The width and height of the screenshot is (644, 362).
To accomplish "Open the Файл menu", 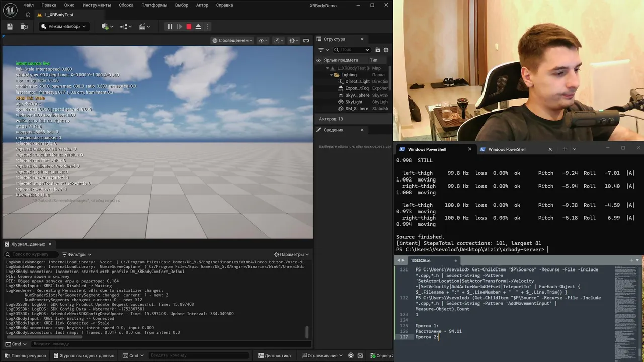I will pyautogui.click(x=29, y=5).
